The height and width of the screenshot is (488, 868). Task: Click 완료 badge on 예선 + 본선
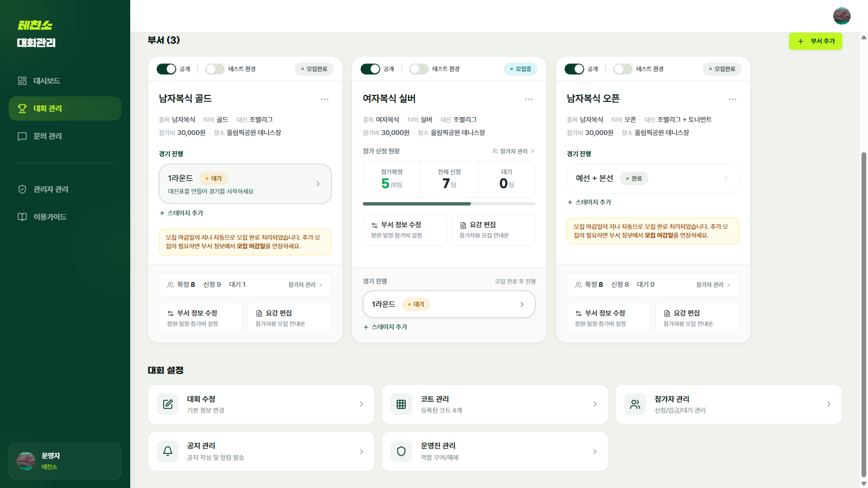634,178
